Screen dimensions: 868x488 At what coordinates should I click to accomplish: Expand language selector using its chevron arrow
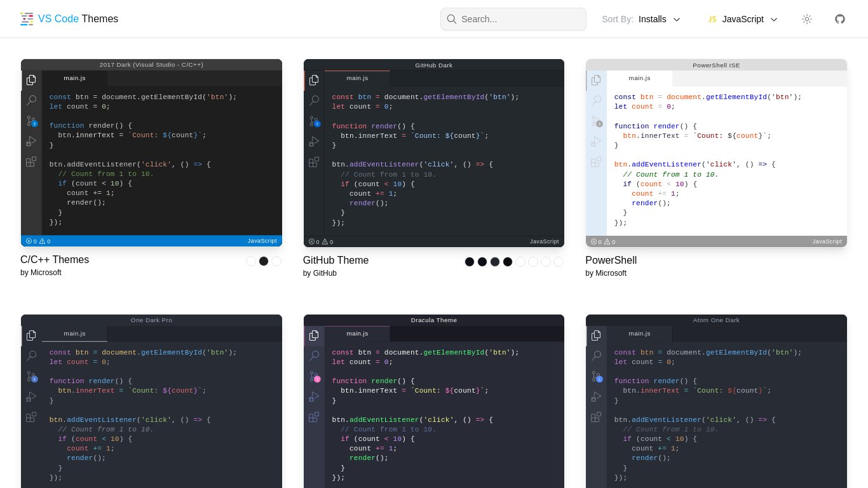[774, 19]
